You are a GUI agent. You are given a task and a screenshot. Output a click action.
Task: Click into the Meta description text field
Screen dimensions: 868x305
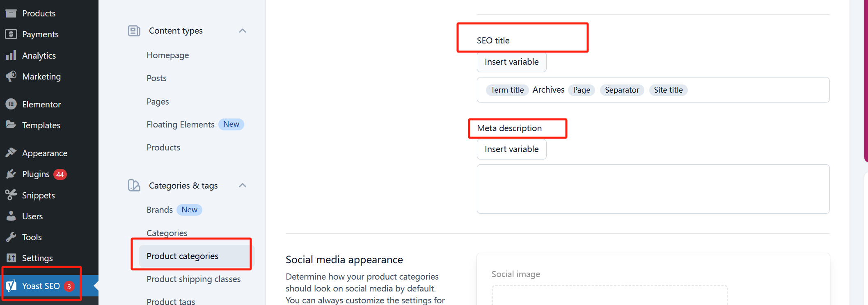point(653,189)
